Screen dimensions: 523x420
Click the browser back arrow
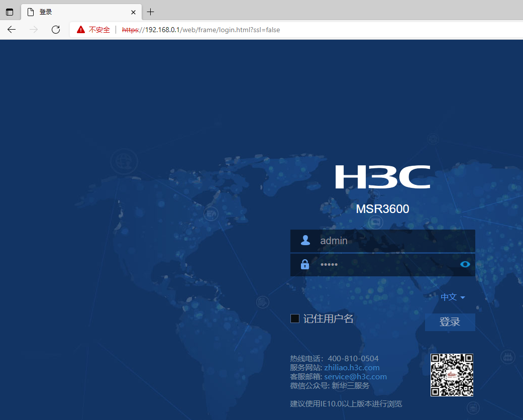(12, 30)
